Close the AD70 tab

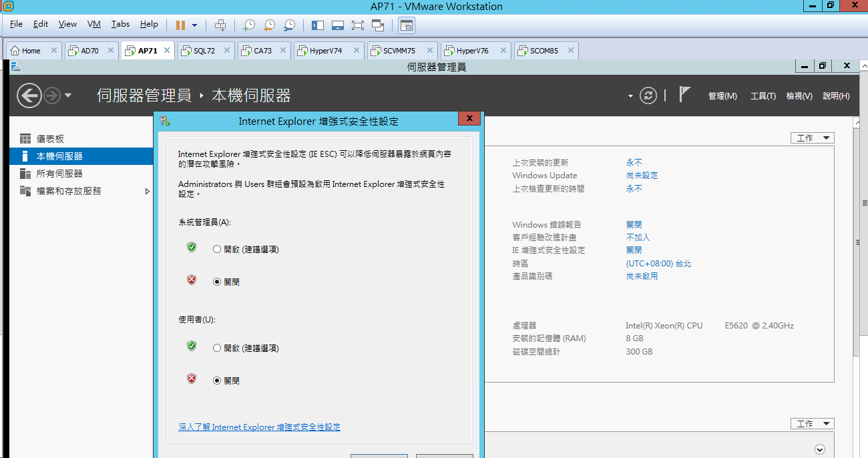click(110, 50)
